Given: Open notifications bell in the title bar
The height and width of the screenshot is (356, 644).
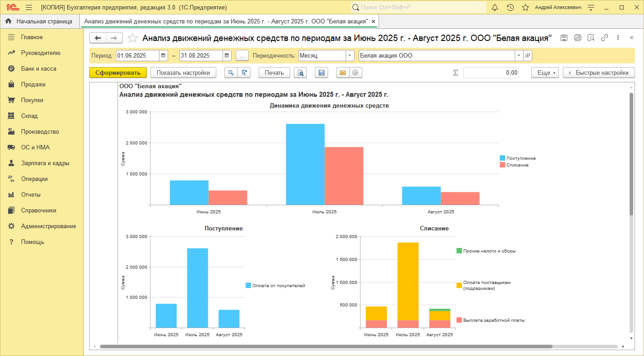Looking at the screenshot, I should pyautogui.click(x=495, y=8).
